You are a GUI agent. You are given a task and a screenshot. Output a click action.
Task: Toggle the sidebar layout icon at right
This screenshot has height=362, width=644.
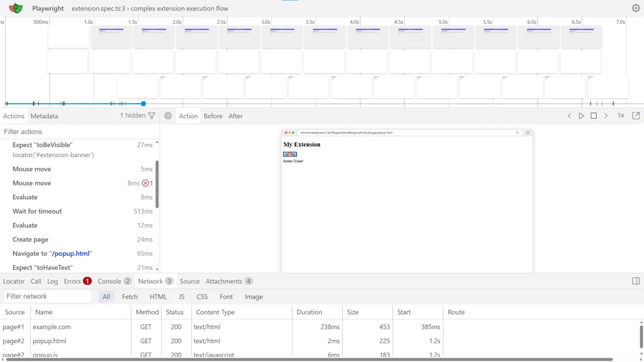636,281
